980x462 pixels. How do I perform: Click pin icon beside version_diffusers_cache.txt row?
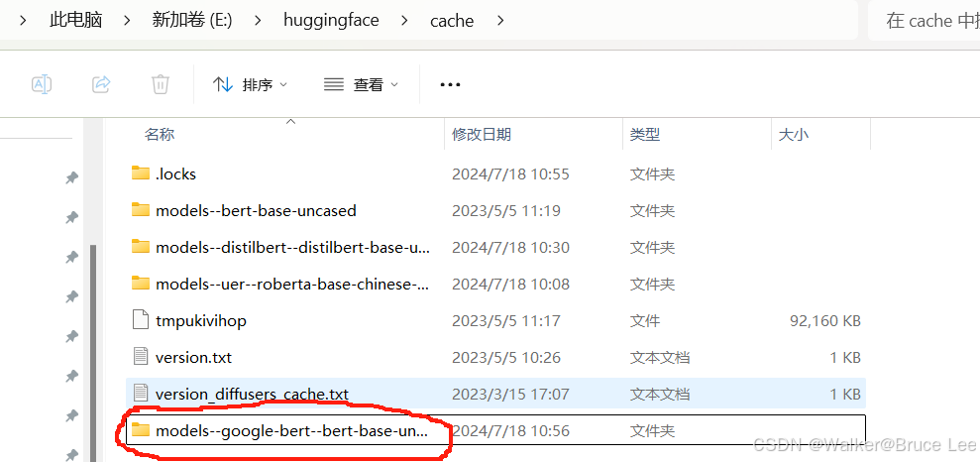click(72, 415)
